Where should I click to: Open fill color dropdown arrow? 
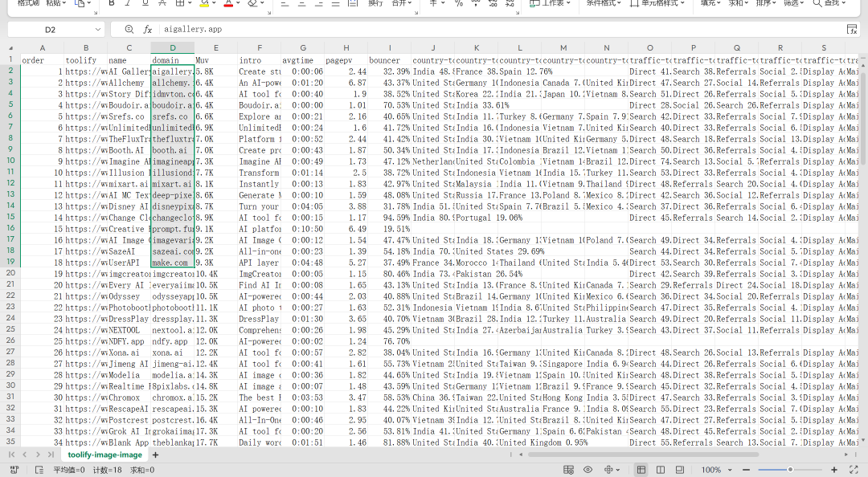(214, 4)
